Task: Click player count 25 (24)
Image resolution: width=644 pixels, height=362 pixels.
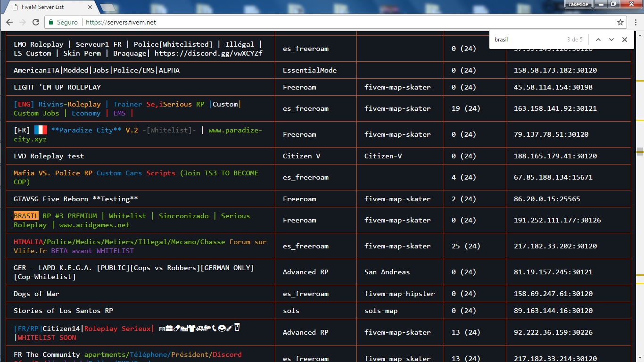Action: pyautogui.click(x=466, y=246)
